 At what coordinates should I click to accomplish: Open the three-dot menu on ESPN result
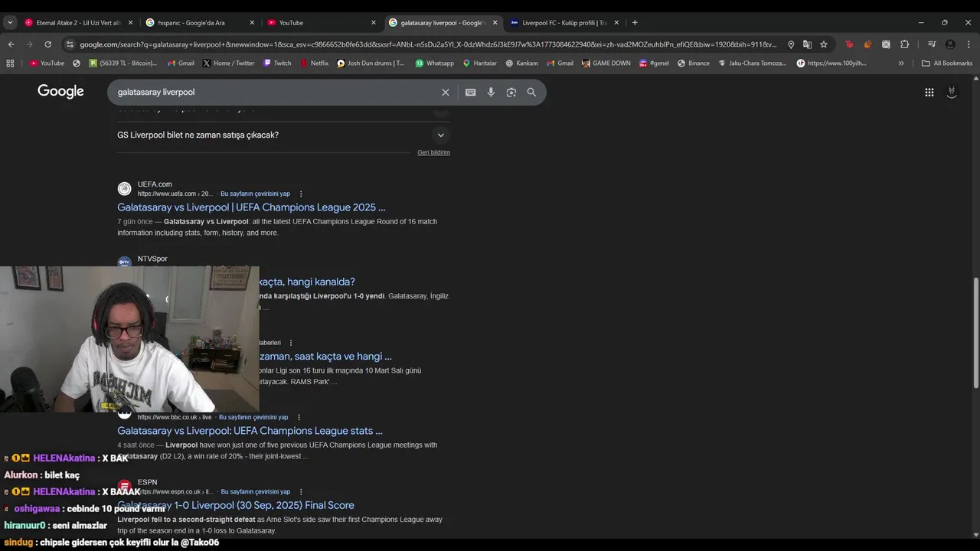click(x=301, y=491)
